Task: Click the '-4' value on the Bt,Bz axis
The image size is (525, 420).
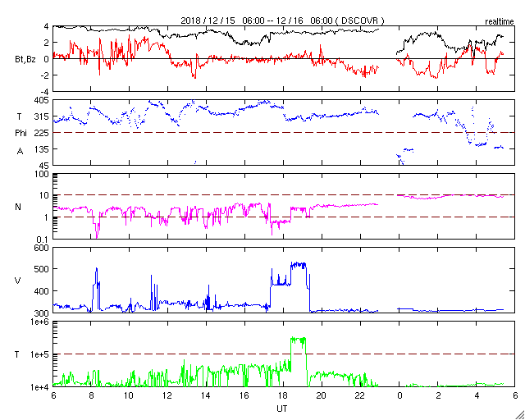Action: click(x=45, y=92)
